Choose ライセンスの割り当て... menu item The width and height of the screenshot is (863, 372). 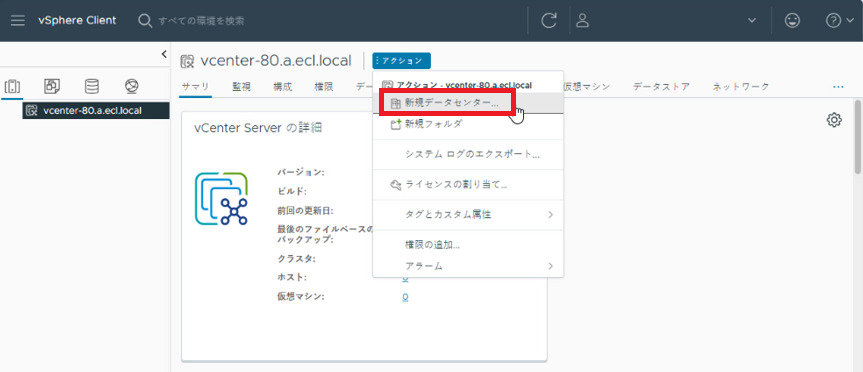pyautogui.click(x=468, y=184)
